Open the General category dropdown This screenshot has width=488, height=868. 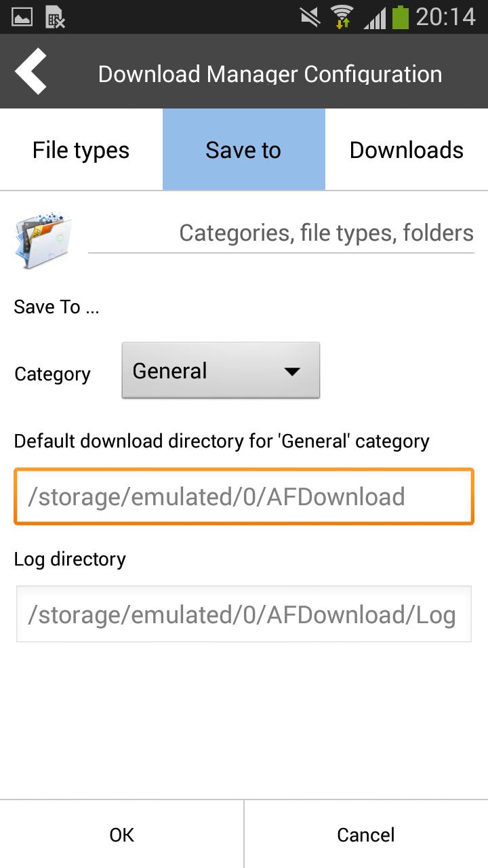tap(220, 370)
